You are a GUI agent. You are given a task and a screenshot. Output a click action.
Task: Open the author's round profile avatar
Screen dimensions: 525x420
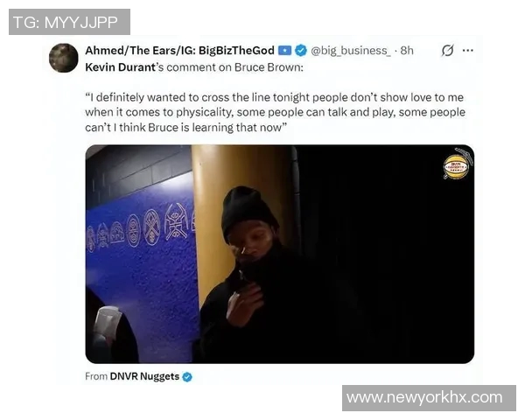63,58
